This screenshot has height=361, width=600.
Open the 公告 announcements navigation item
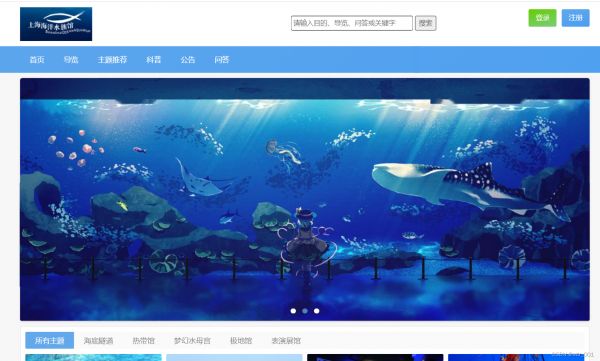click(188, 60)
